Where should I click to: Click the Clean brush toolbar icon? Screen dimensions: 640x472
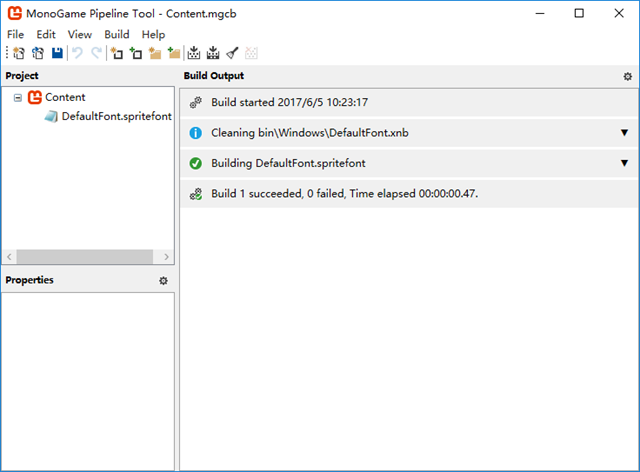pos(231,53)
